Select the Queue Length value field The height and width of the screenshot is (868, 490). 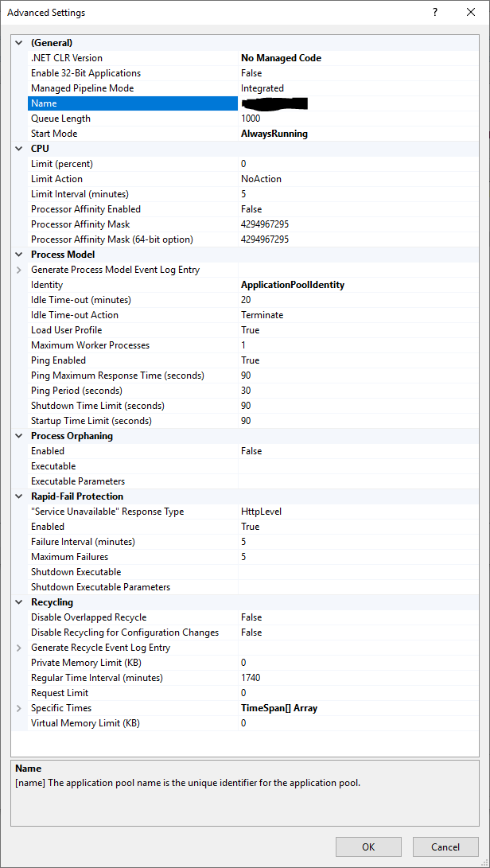(318, 118)
